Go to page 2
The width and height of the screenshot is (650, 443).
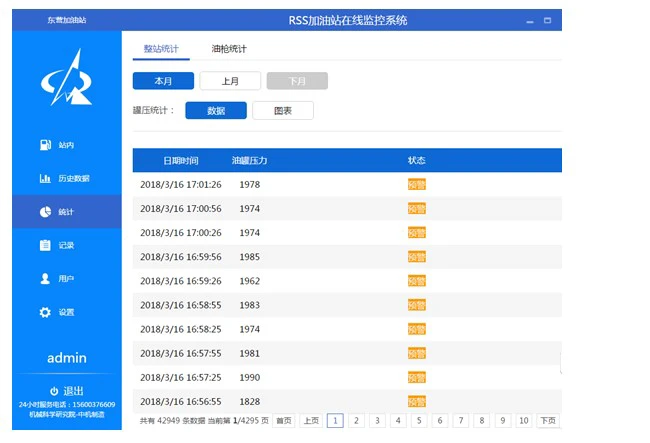click(356, 421)
